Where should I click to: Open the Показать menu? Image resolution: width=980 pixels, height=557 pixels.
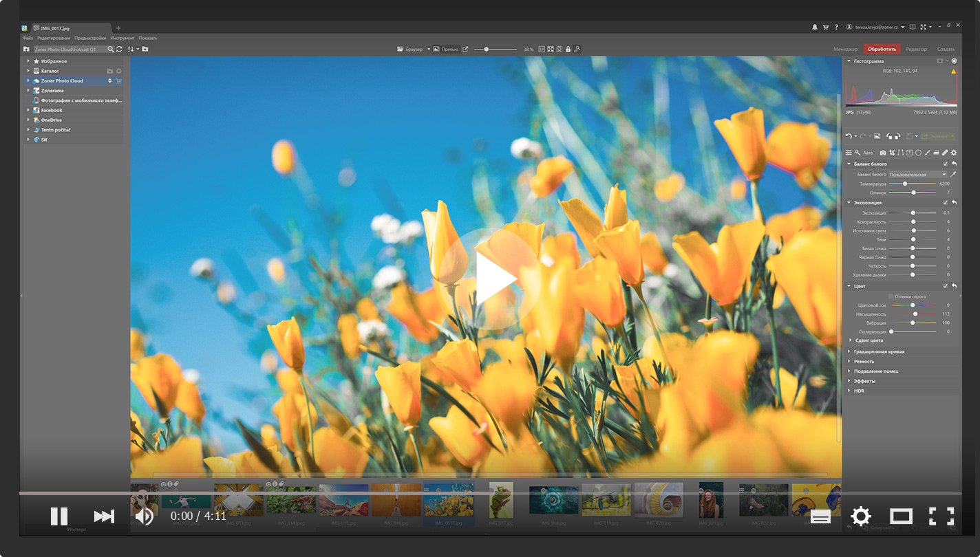coord(148,39)
